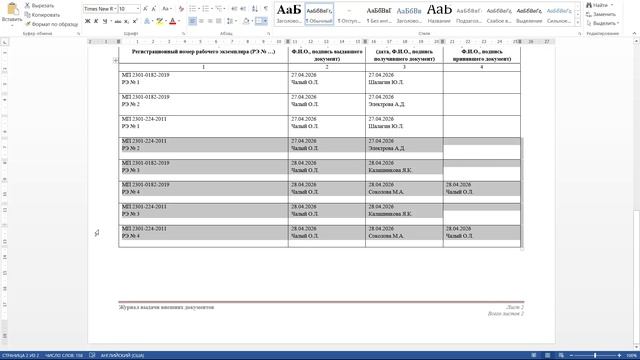Sort selected text with A-Z icon
Viewport: 640px width, 360px height.
(x=255, y=9)
